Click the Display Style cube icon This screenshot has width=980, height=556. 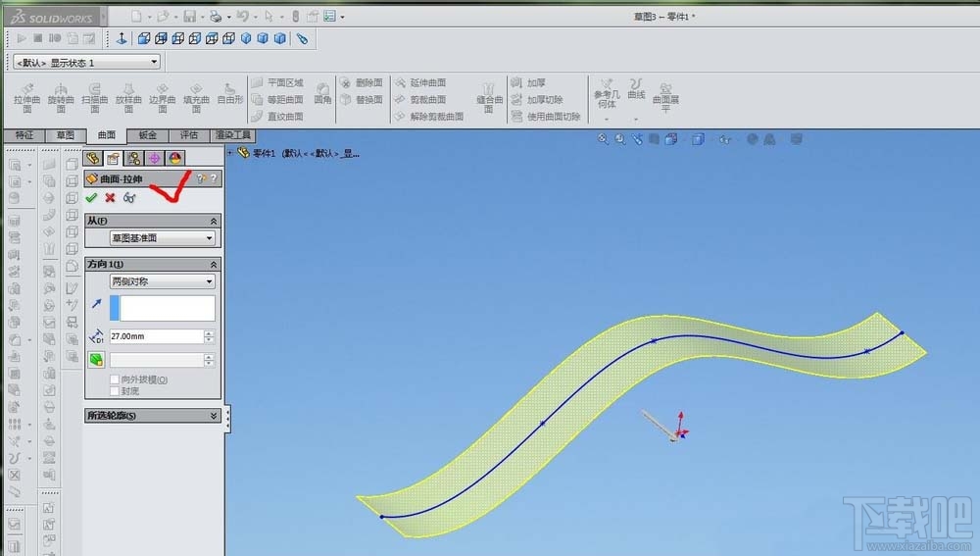point(698,139)
